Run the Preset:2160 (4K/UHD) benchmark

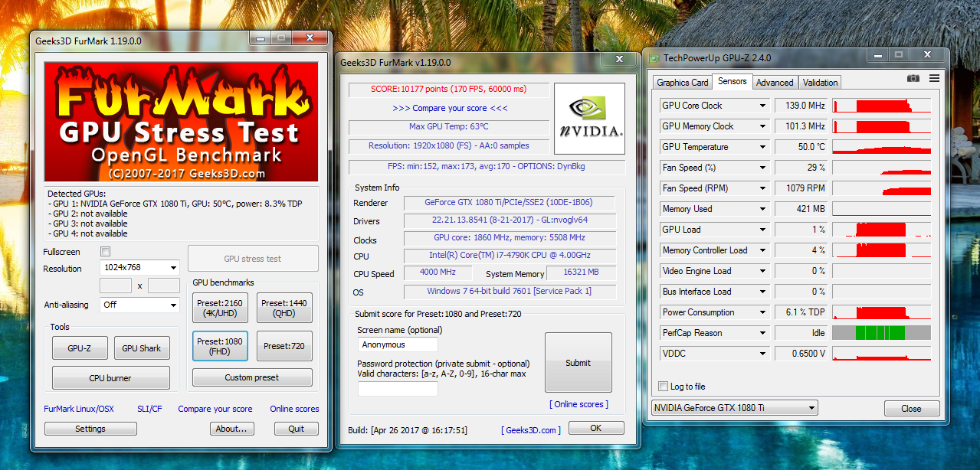pyautogui.click(x=220, y=308)
